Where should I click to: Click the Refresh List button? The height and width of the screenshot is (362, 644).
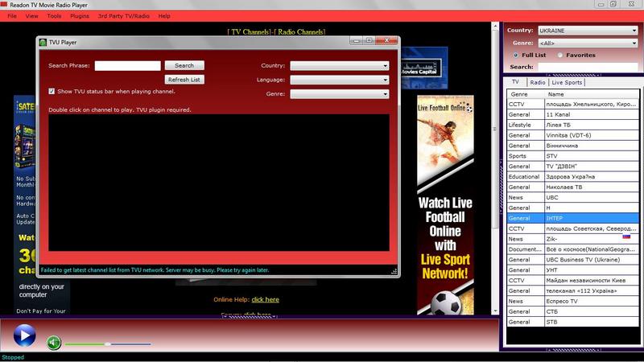tap(184, 80)
